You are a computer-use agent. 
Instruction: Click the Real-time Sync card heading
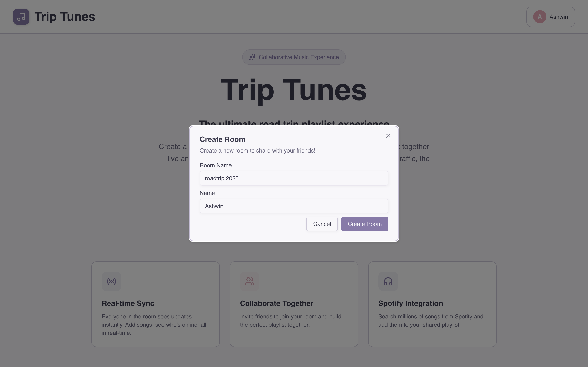[x=128, y=303]
